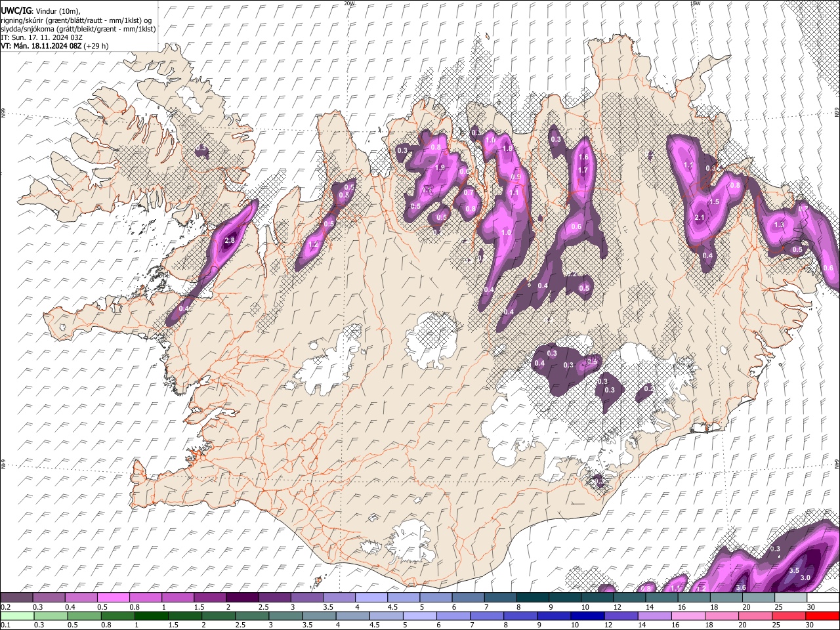Pick the pale green rain-scale swatch labeled 0.1
Screen dimensions: 840x630
coord(17,616)
